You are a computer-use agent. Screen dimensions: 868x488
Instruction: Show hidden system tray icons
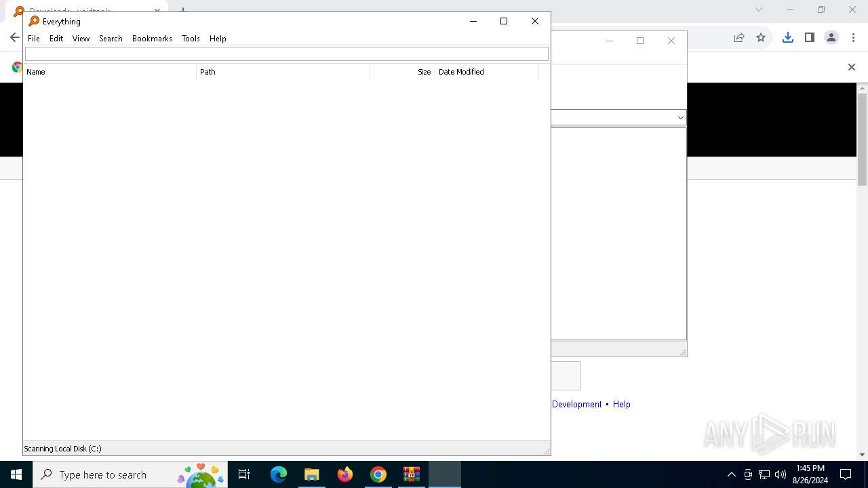[x=731, y=474]
